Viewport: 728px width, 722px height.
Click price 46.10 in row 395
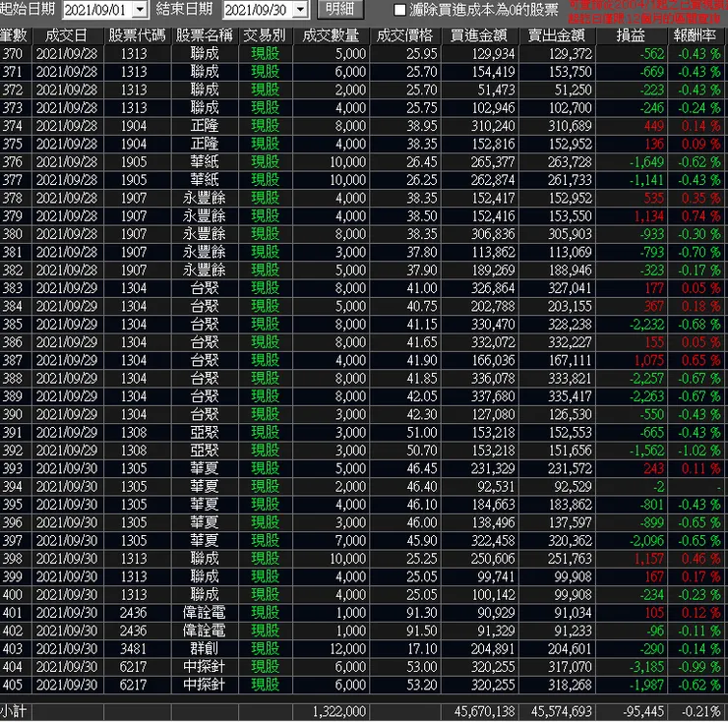(x=422, y=505)
